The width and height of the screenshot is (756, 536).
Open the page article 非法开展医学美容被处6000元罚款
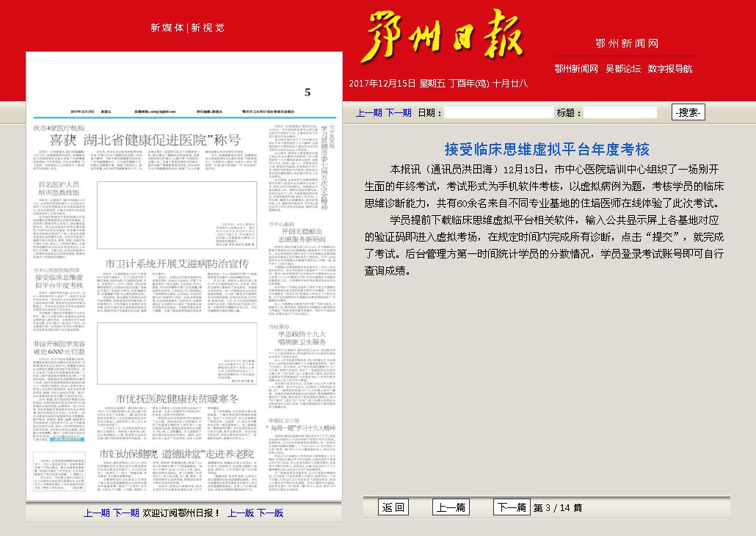(59, 348)
